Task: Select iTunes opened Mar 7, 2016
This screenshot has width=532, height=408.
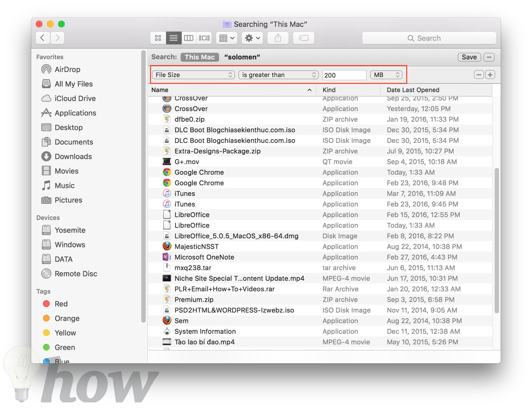Action: point(320,193)
